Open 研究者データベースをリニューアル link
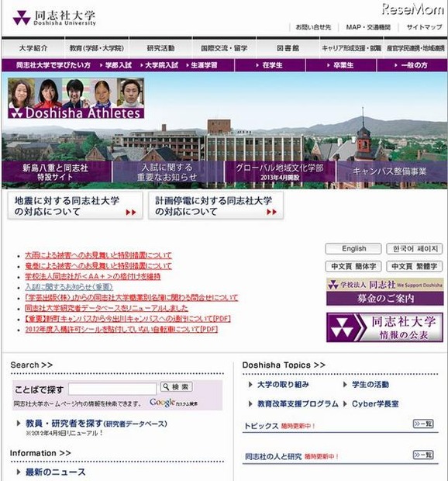The height and width of the screenshot is (481, 448). tap(106, 308)
